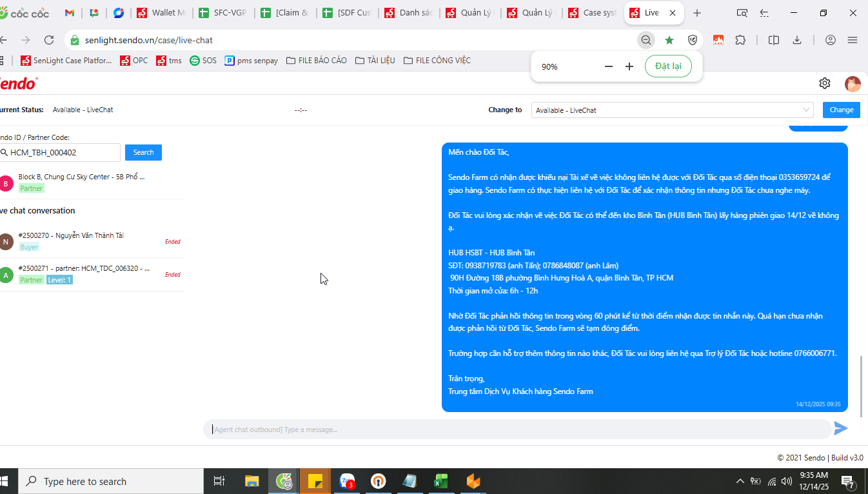Open the Sendo settings gear

pyautogui.click(x=825, y=83)
